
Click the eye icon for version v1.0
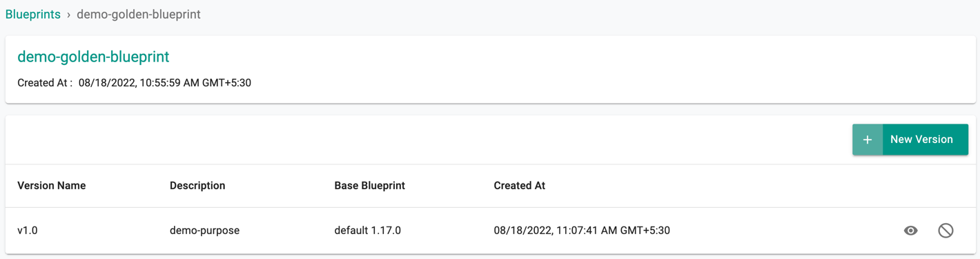pos(910,231)
